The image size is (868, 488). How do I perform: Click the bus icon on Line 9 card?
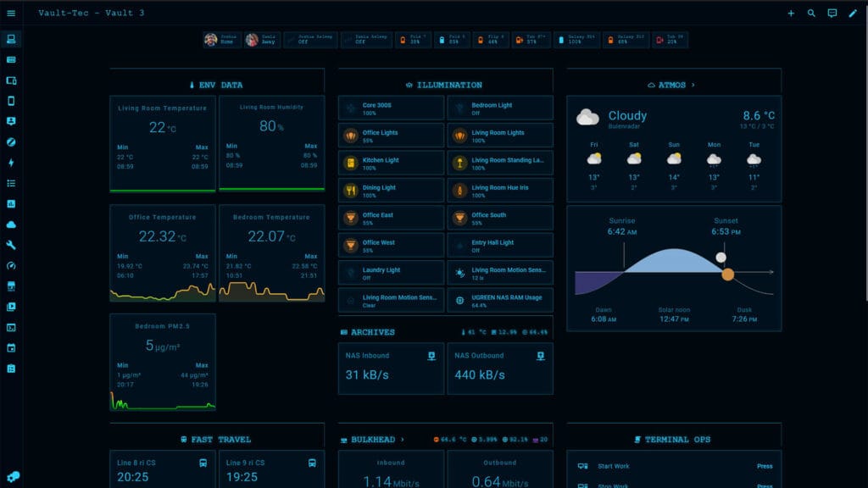click(312, 463)
